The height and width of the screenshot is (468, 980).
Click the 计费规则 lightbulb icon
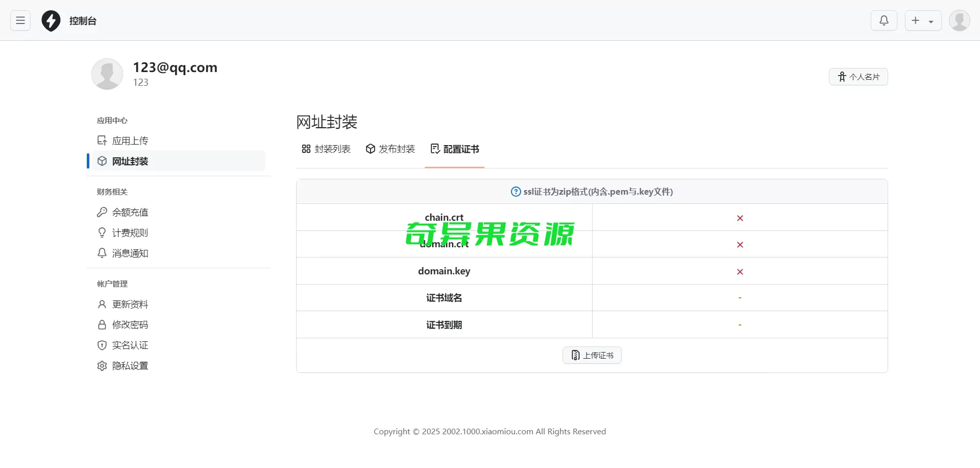102,232
